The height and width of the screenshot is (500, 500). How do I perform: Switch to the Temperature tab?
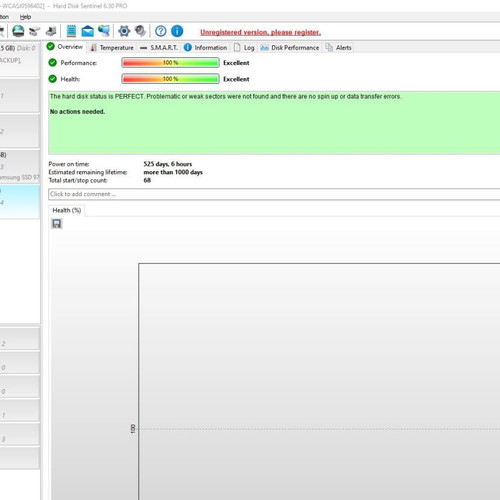coord(112,48)
